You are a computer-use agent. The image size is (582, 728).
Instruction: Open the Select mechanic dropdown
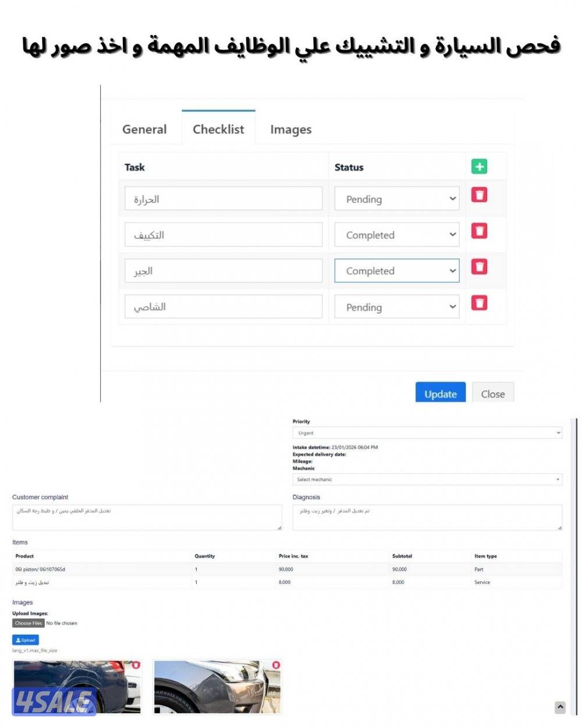click(x=427, y=479)
